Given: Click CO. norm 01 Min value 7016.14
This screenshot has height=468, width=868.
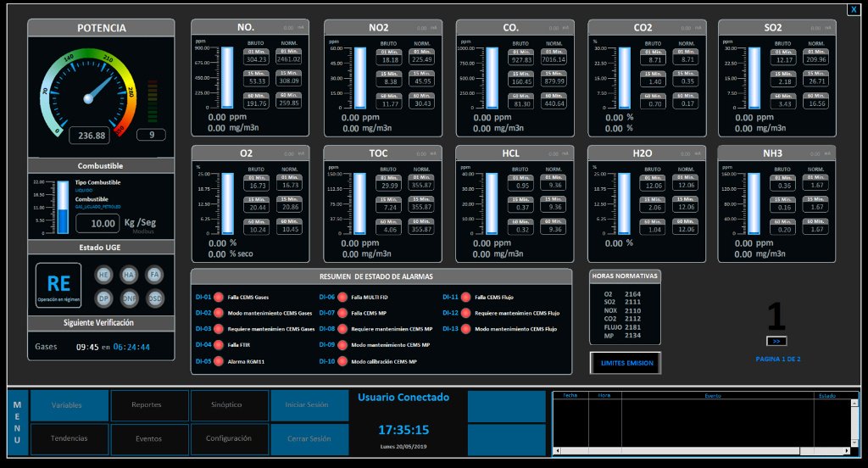Looking at the screenshot, I should [x=554, y=59].
